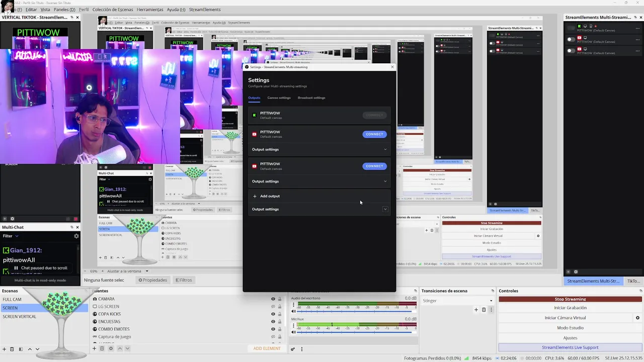
Task: Delete the selected scene in the Escenas dock
Action: [12, 349]
